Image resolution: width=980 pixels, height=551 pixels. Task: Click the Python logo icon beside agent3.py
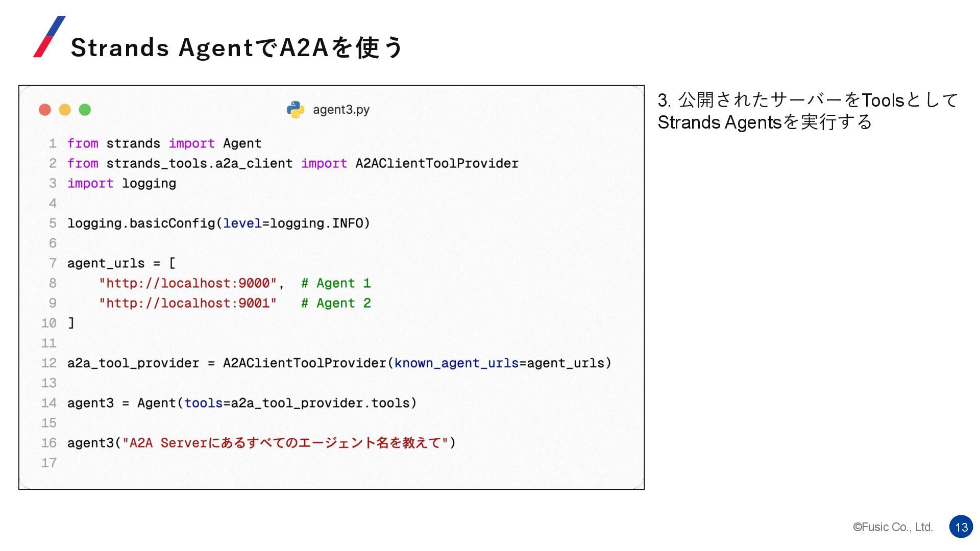(x=296, y=110)
